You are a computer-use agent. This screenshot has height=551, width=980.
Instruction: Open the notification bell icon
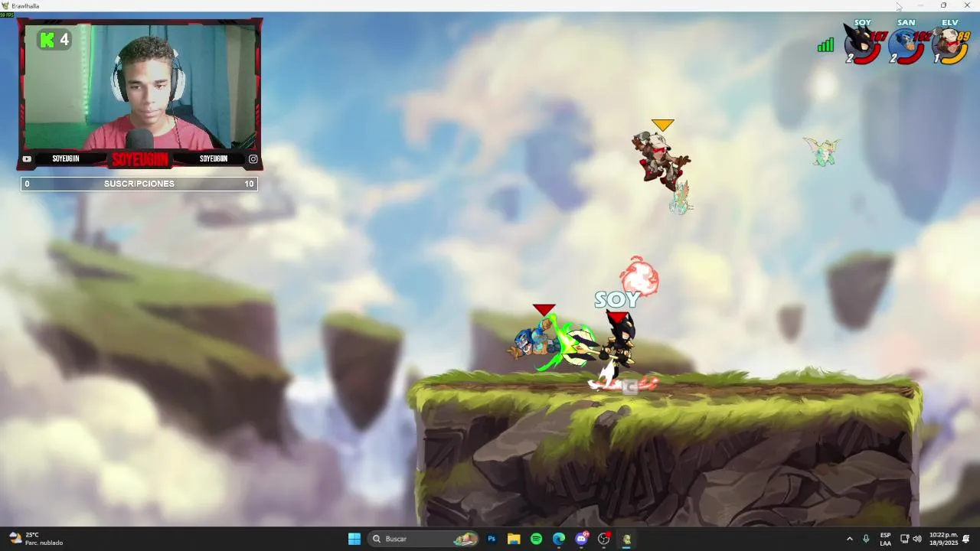(966, 539)
